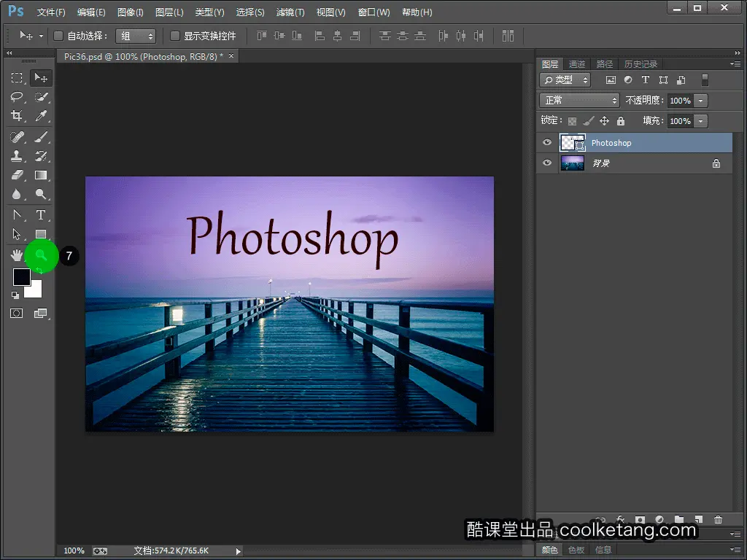Click the lock all (padlock) button
This screenshot has height=560, width=747.
coord(621,121)
